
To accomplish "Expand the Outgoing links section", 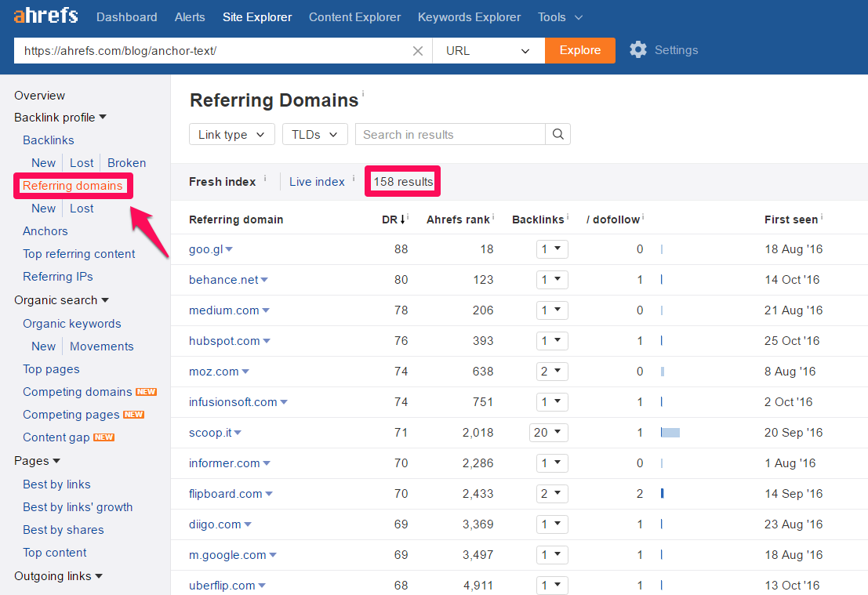I will tap(58, 575).
